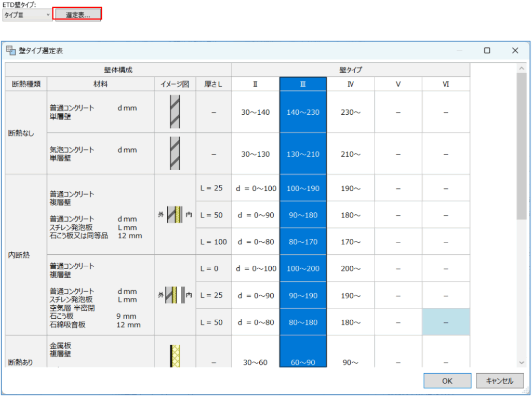Click the dialog title bar table icon
The width and height of the screenshot is (532, 396).
tap(11, 50)
